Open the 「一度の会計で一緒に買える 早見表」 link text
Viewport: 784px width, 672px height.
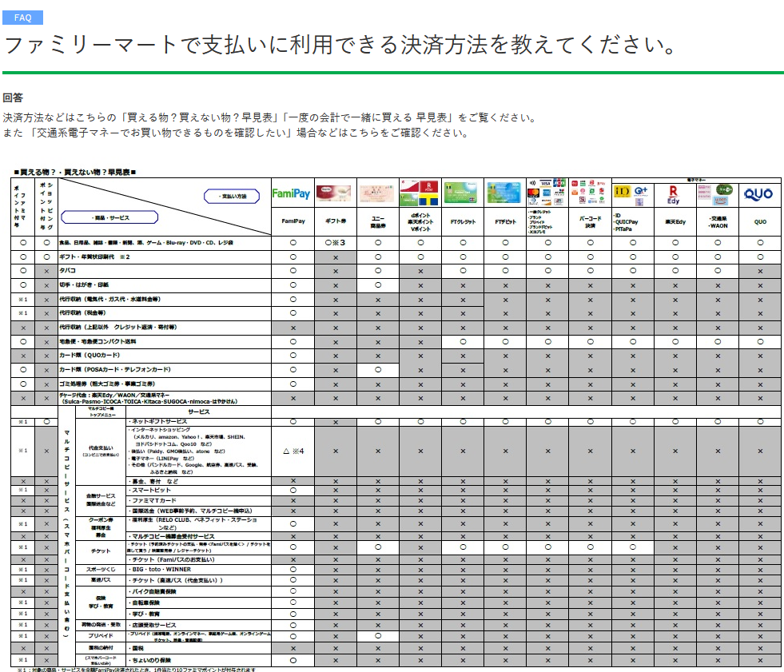click(x=369, y=117)
